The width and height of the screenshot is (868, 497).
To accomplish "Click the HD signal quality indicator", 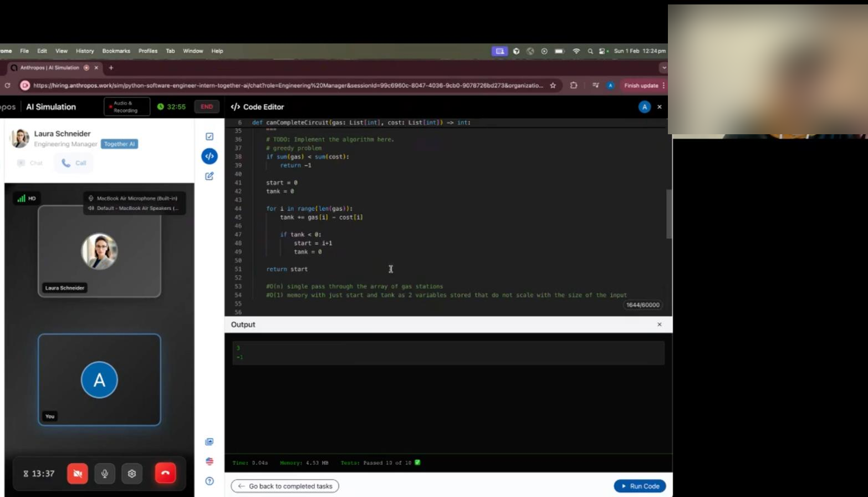I will (27, 198).
